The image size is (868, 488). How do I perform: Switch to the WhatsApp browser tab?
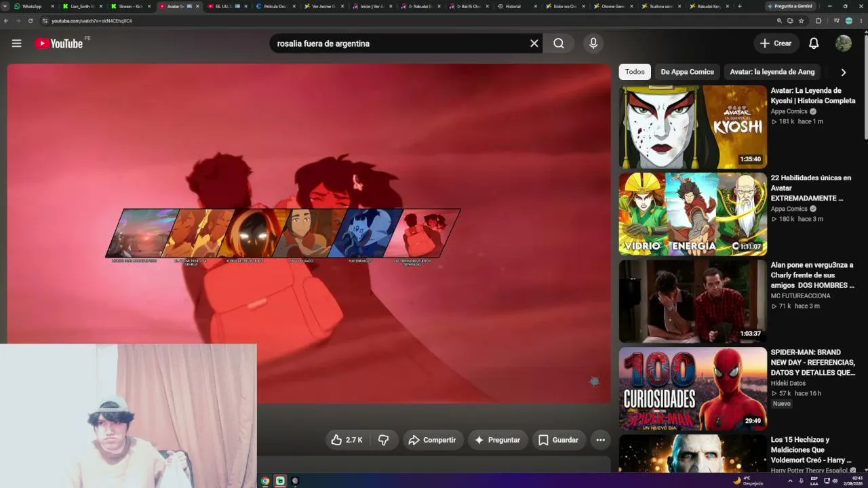[32, 6]
